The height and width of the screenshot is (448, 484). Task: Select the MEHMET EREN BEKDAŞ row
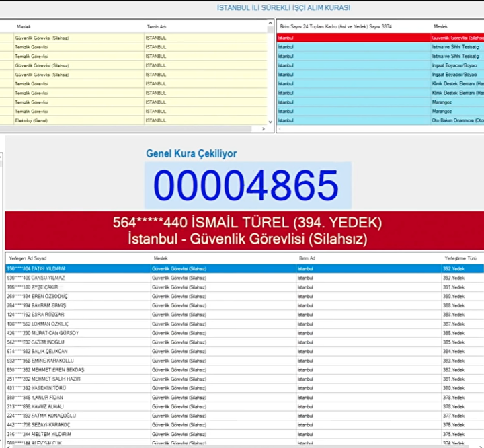coord(245,370)
